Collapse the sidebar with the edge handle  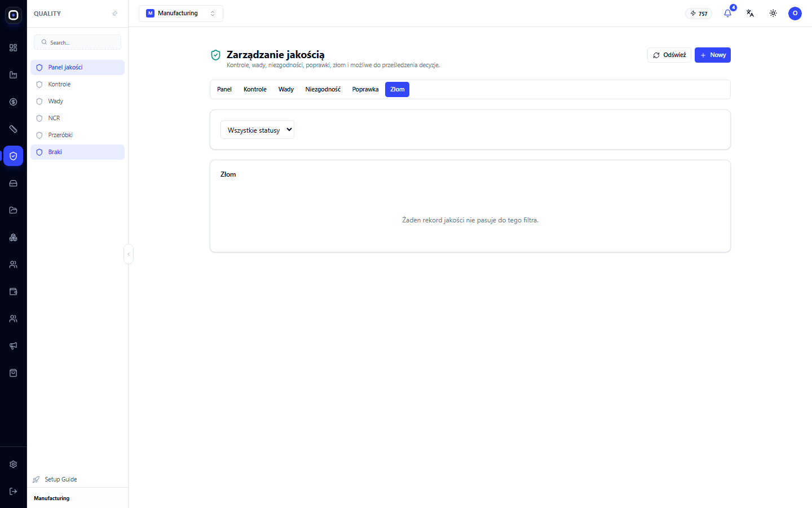[x=129, y=254]
